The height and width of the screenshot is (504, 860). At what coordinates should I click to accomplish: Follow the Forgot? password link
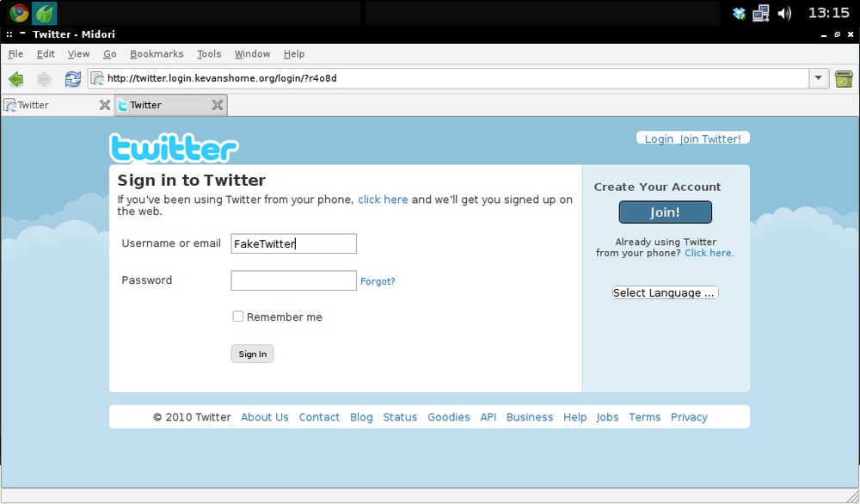(378, 281)
